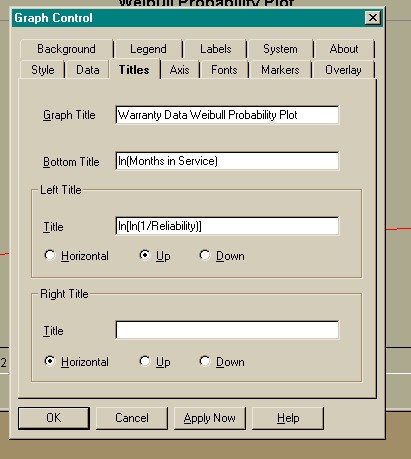This screenshot has height=459, width=411.
Task: Confirm changes with the OK button
Action: [54, 418]
